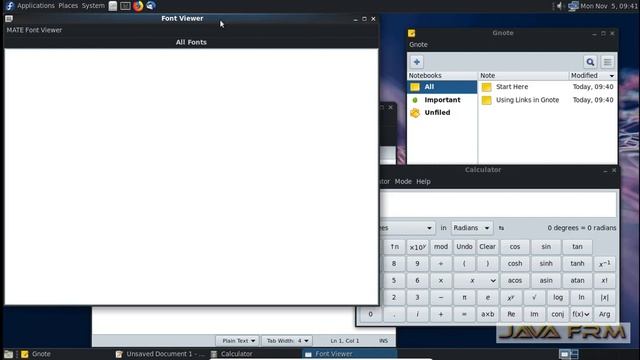The height and width of the screenshot is (360, 640).
Task: Click the atan function button
Action: pos(577,281)
